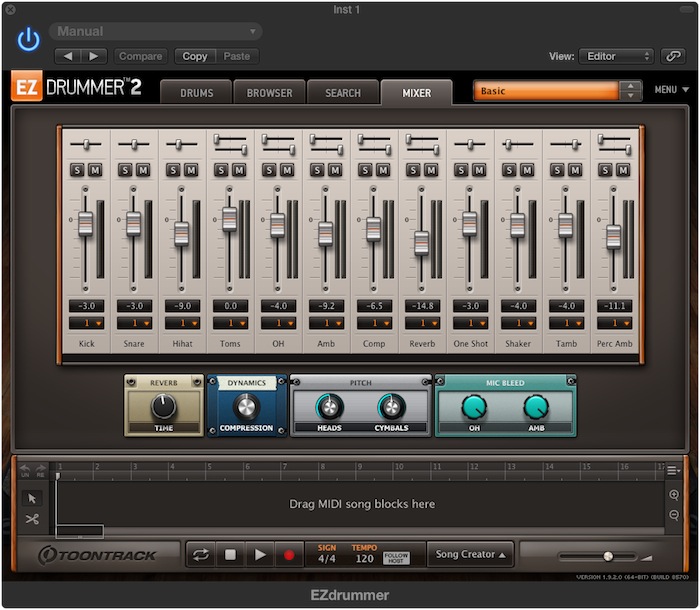Open the View Editor dropdown
The image size is (700, 610).
pyautogui.click(x=616, y=56)
